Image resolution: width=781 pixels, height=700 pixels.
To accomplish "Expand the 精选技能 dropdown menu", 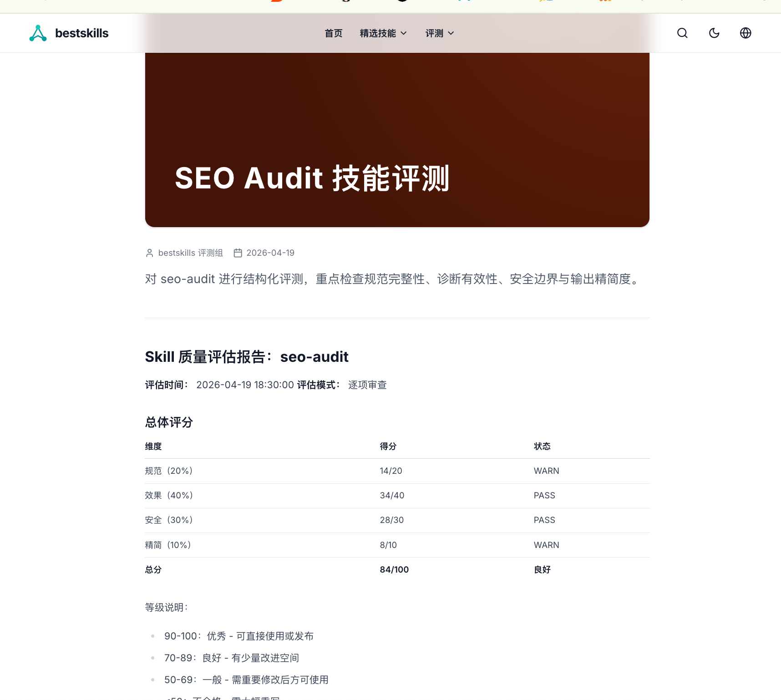I will (383, 33).
